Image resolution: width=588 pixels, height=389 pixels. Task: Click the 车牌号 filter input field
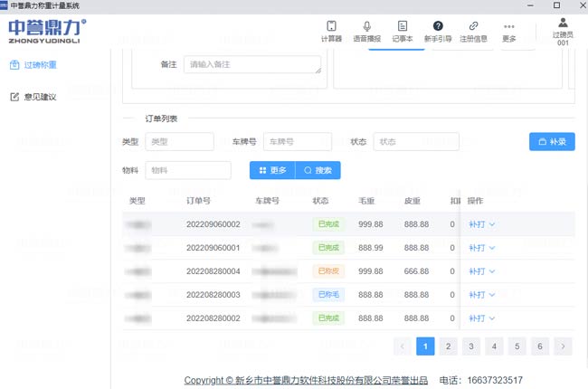click(297, 142)
